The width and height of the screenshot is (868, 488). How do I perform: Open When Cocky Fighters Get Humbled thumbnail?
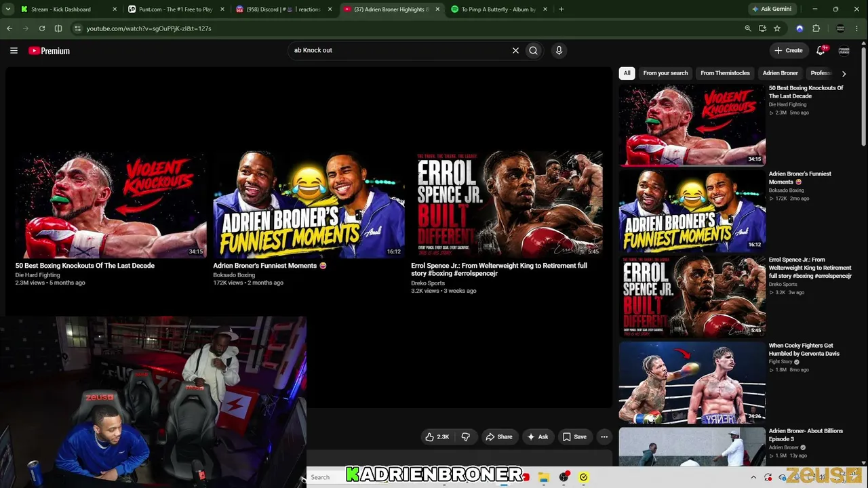click(692, 382)
